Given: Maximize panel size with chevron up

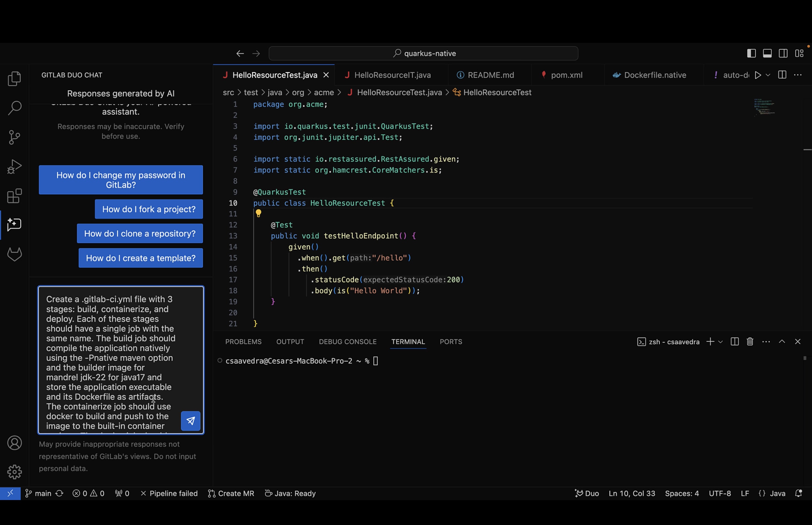Looking at the screenshot, I should (782, 341).
